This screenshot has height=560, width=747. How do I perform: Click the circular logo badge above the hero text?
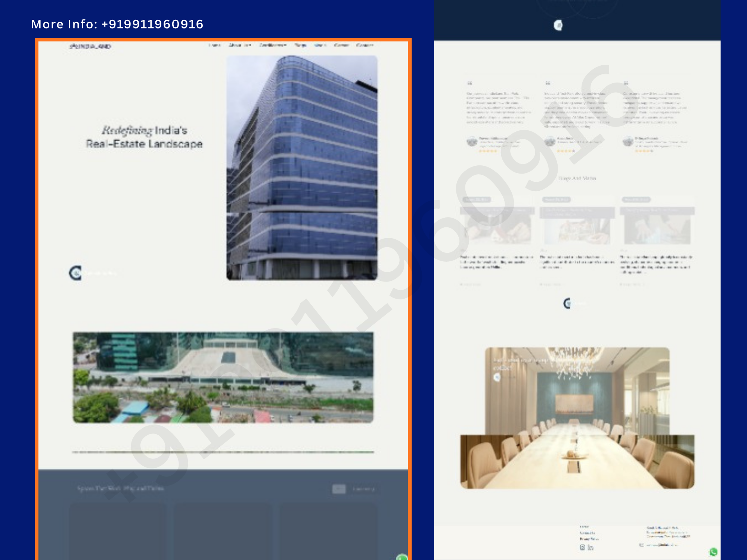(x=76, y=272)
